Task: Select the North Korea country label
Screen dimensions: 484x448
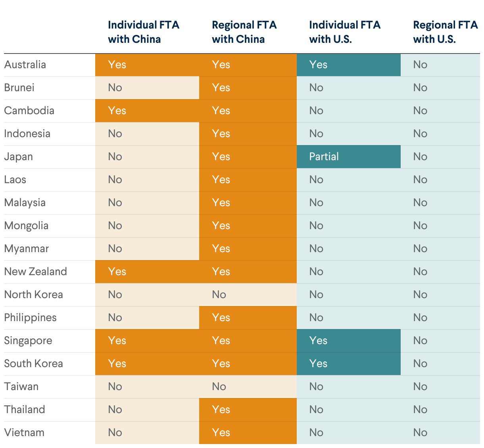Action: pyautogui.click(x=33, y=295)
